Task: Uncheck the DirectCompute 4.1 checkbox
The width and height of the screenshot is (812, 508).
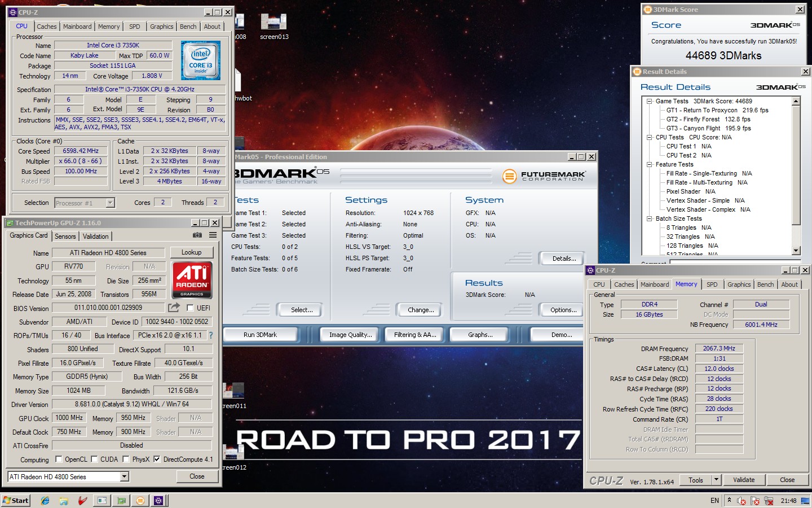Action: [157, 459]
